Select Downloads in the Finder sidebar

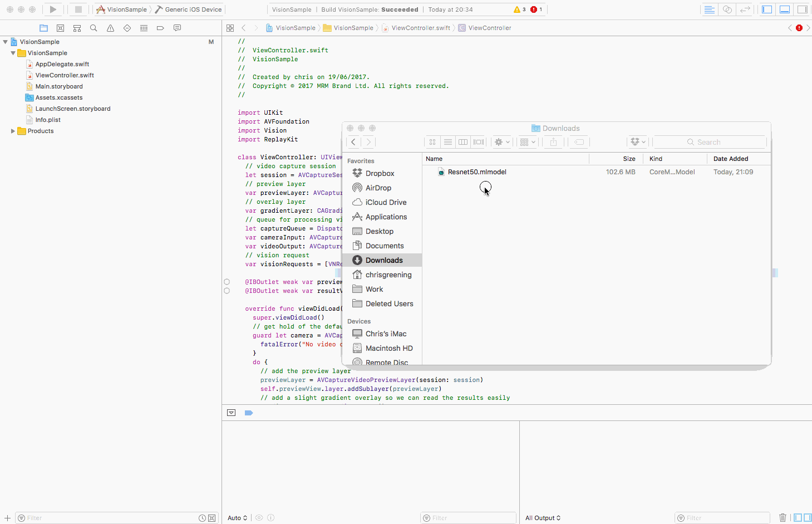pyautogui.click(x=383, y=259)
